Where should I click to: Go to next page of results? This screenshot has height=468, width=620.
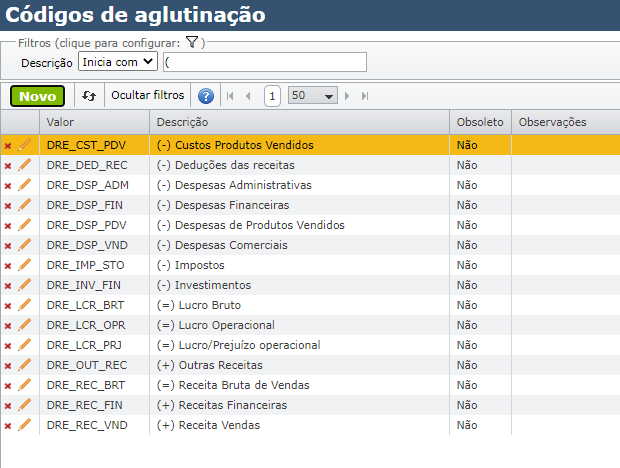pos(347,96)
